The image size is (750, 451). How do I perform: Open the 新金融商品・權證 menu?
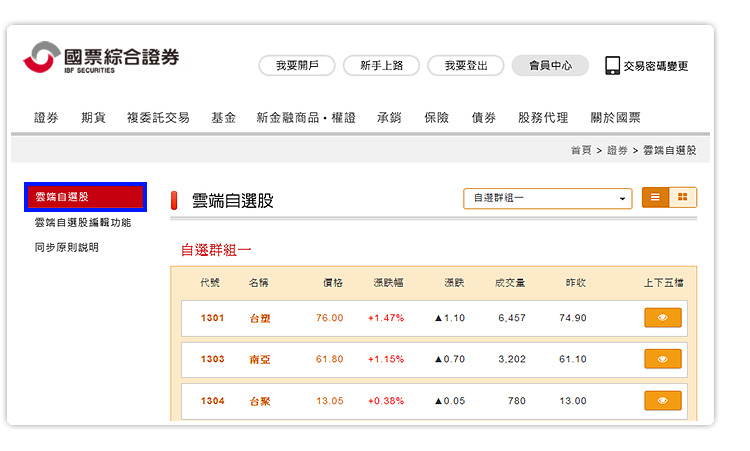[x=306, y=118]
